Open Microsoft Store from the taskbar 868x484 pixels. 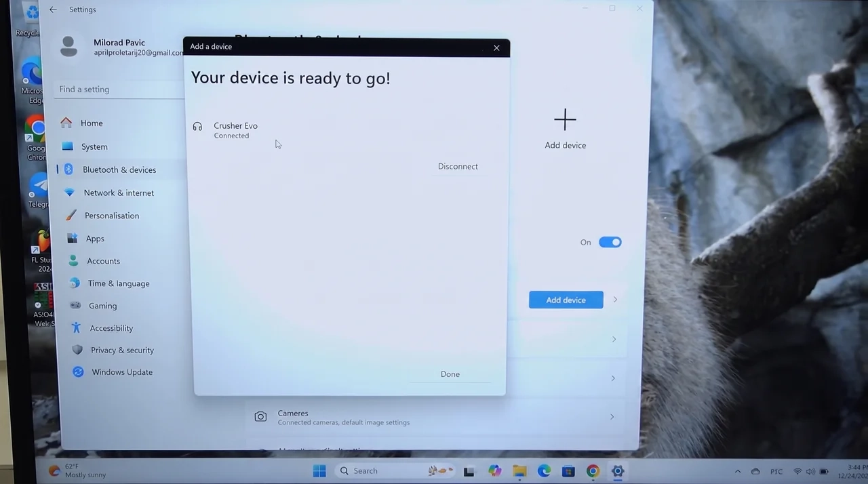(568, 471)
